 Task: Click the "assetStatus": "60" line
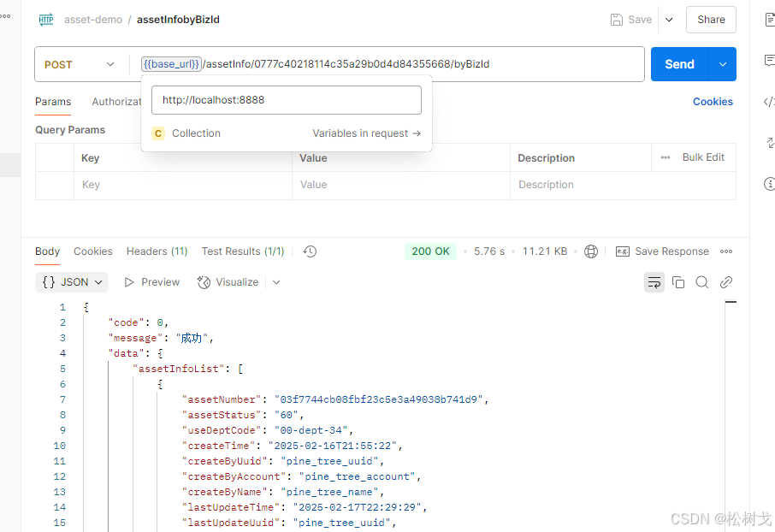243,415
